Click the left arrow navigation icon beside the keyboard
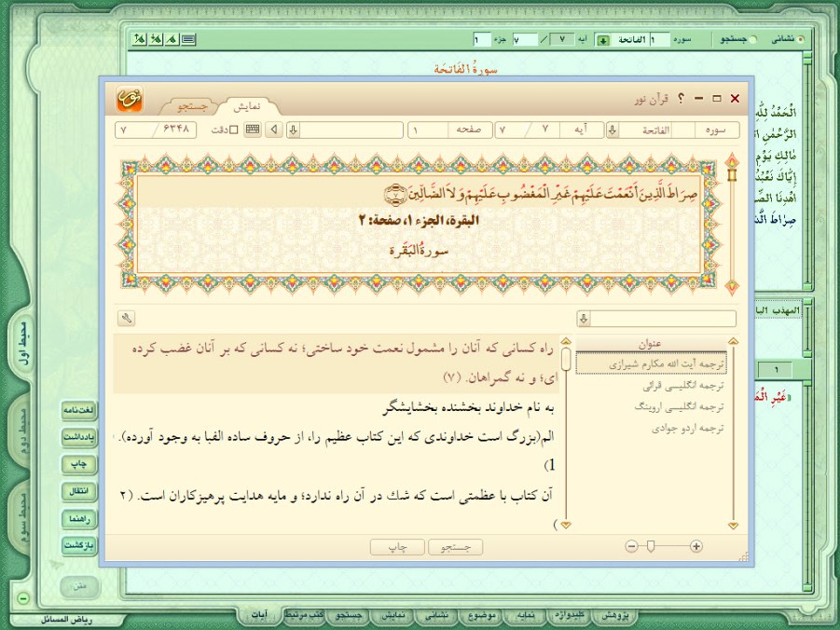The width and height of the screenshot is (840, 630). [271, 130]
